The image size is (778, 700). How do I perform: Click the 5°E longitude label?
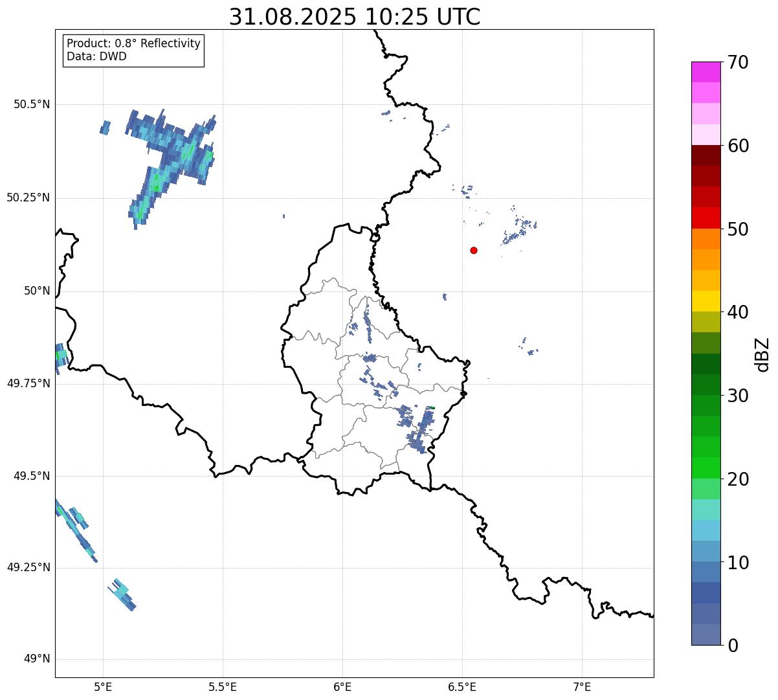coord(103,686)
